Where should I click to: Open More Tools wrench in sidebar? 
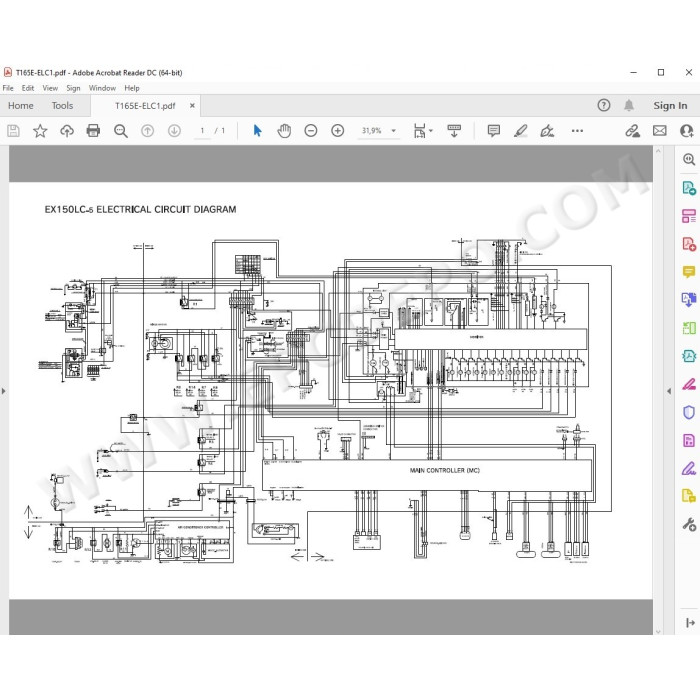click(x=689, y=524)
